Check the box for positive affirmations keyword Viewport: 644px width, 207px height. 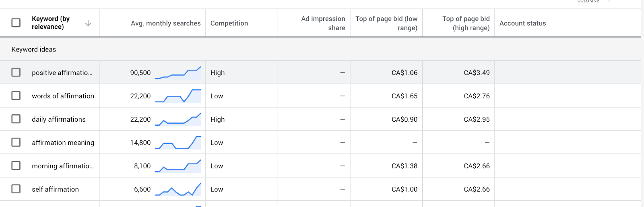pos(16,72)
